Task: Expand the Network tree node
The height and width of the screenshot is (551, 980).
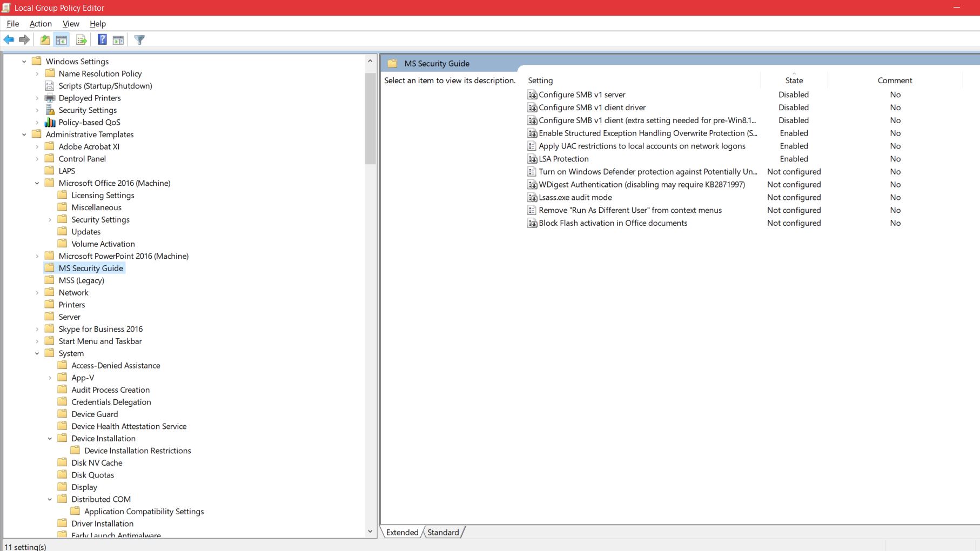Action: pyautogui.click(x=37, y=293)
